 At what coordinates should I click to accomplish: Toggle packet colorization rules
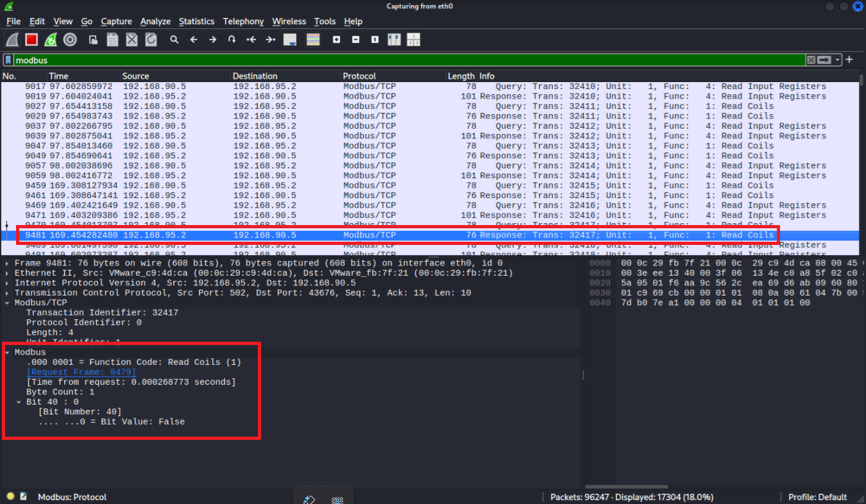coord(312,40)
